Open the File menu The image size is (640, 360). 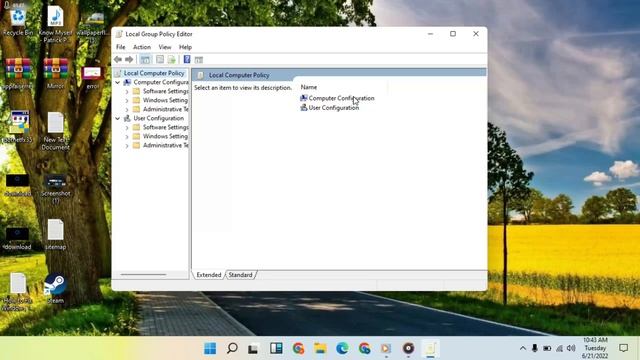click(121, 47)
